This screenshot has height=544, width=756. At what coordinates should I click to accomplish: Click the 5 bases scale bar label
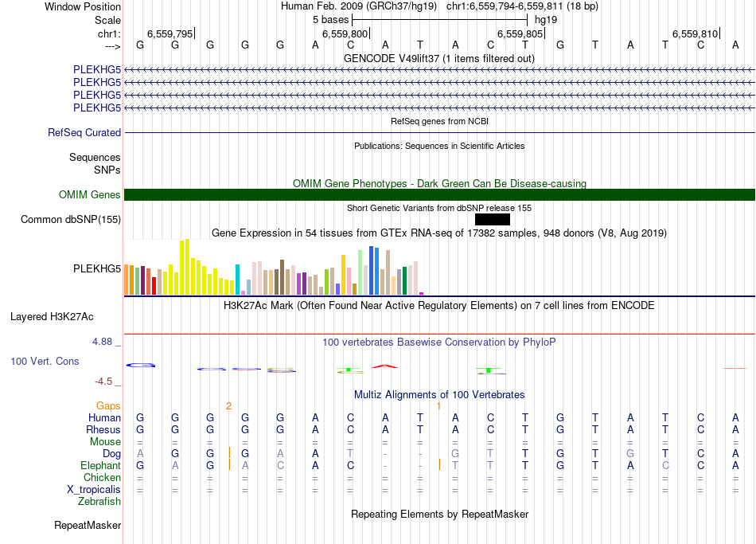(330, 20)
